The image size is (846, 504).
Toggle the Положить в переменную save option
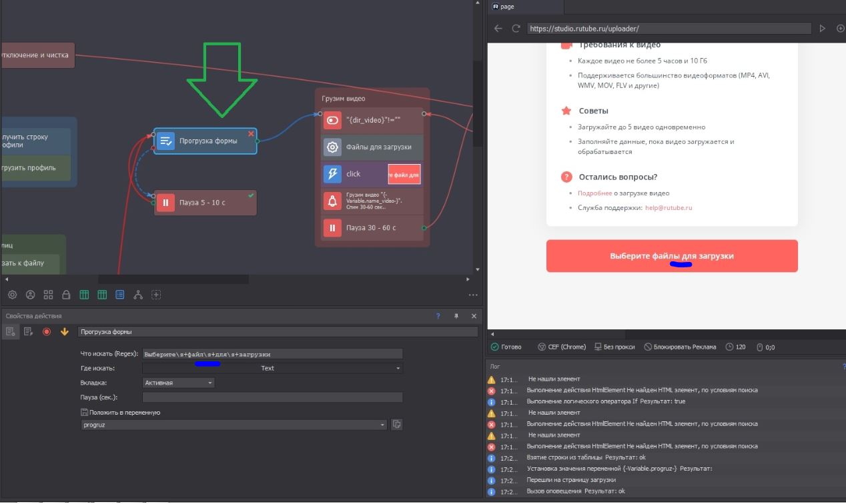pos(84,413)
